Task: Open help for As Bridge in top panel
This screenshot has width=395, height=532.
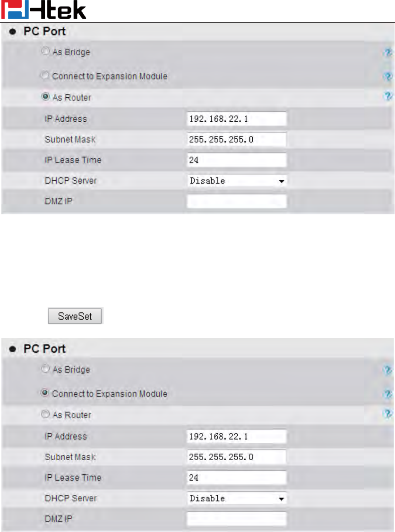Action: [x=388, y=52]
